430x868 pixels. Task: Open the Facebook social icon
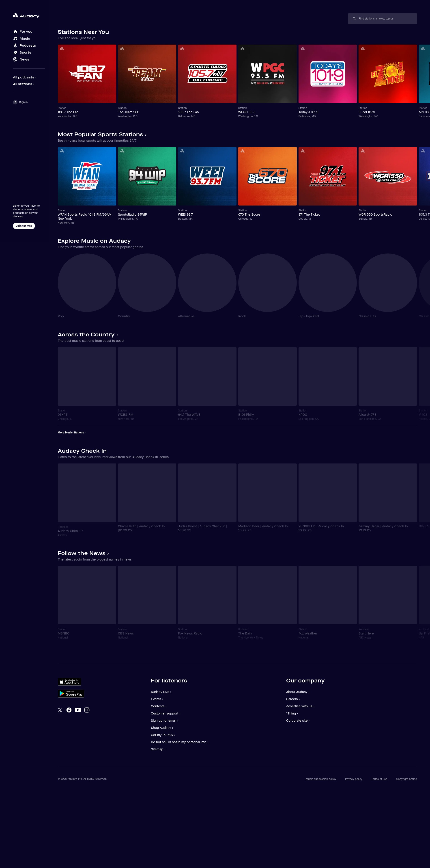pos(69,710)
